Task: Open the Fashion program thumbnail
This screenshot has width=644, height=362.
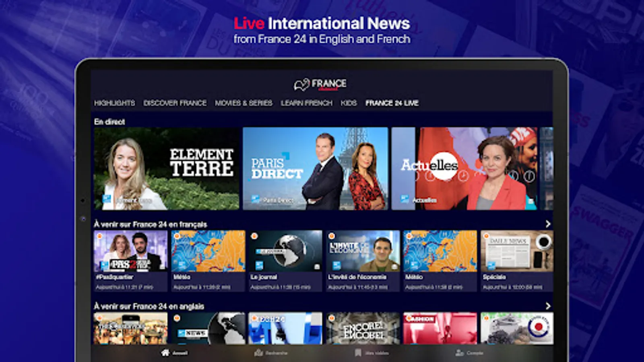Action: (440, 328)
